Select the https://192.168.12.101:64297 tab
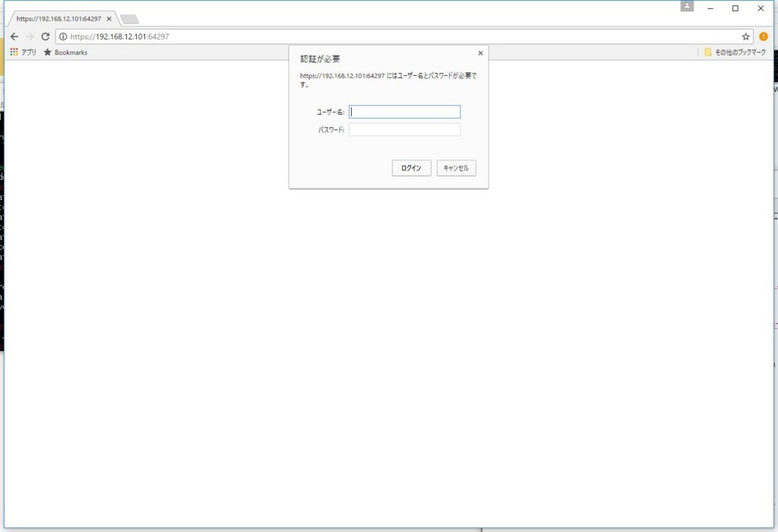The height and width of the screenshot is (532, 778). click(62, 19)
